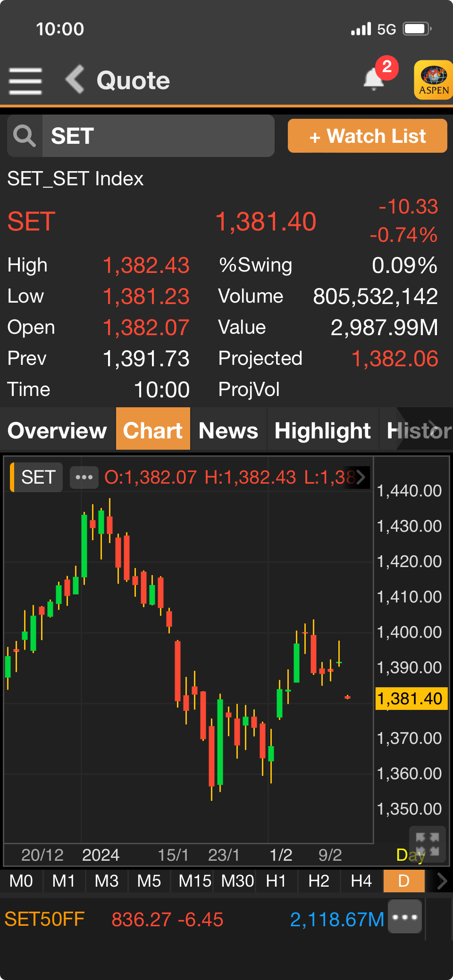The image size is (453, 980).
Task: Tap the Low value 1,381.23
Action: pos(146,296)
